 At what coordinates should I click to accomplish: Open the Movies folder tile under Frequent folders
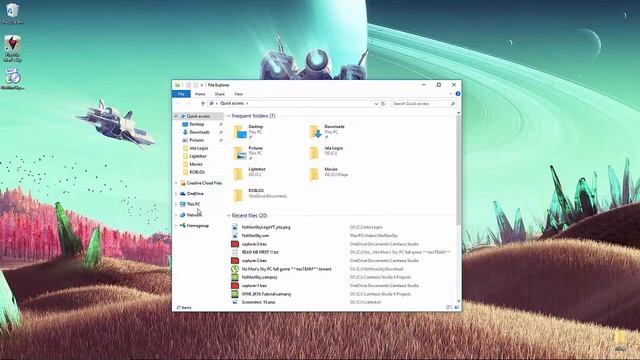pyautogui.click(x=329, y=174)
